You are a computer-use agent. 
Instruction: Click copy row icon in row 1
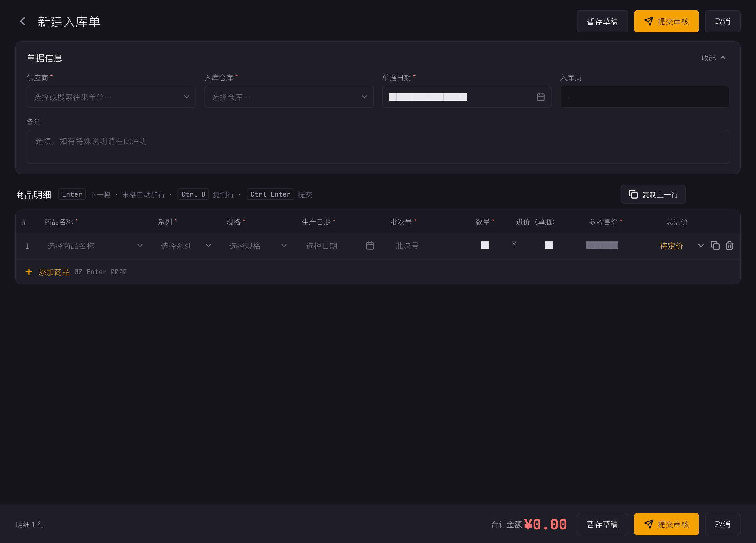pyautogui.click(x=715, y=246)
